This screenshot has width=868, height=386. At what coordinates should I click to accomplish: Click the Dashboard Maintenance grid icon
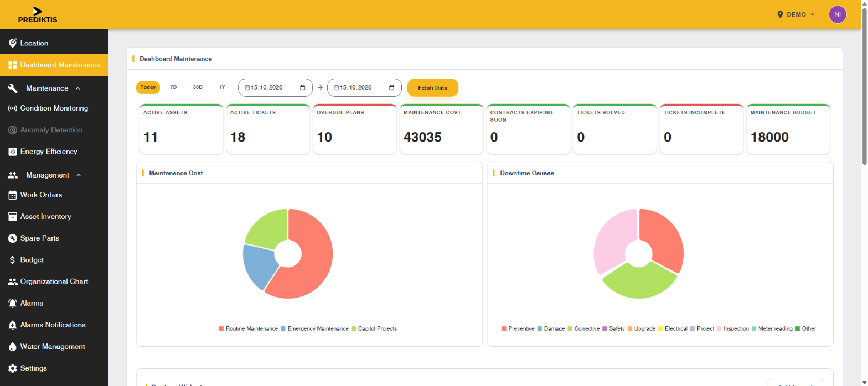pyautogui.click(x=12, y=65)
